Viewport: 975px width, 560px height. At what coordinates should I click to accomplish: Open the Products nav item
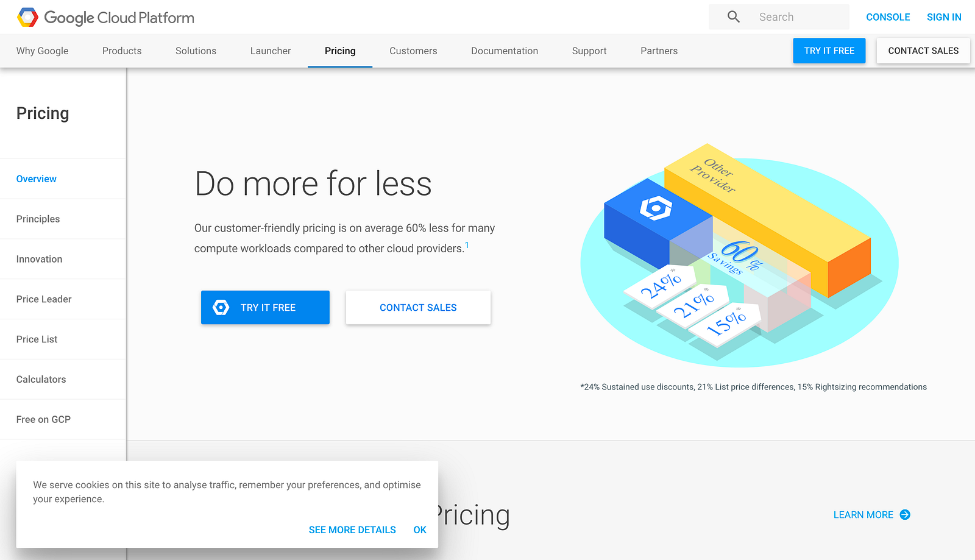[x=122, y=51]
